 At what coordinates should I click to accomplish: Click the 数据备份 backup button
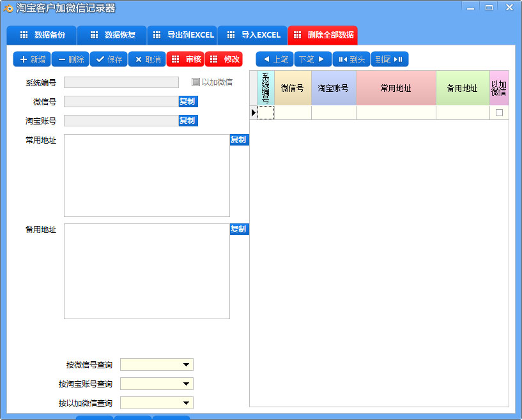(x=42, y=35)
